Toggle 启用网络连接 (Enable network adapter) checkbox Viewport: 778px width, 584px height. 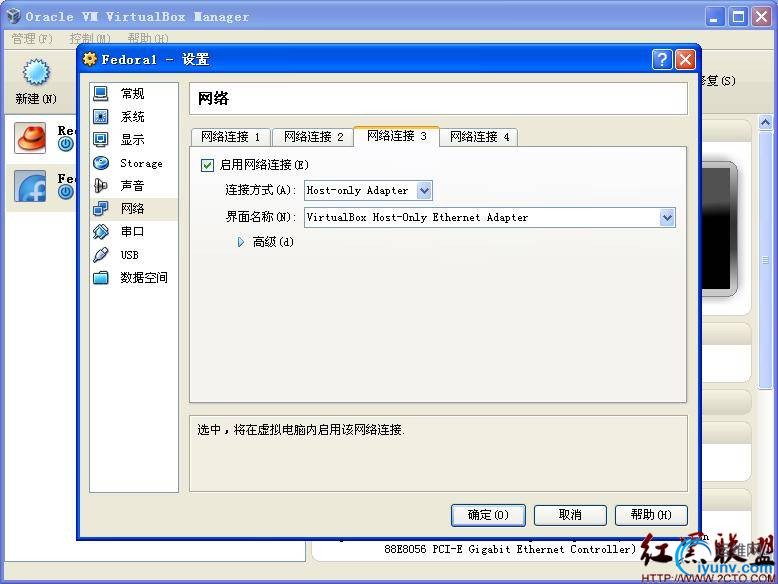click(x=207, y=165)
